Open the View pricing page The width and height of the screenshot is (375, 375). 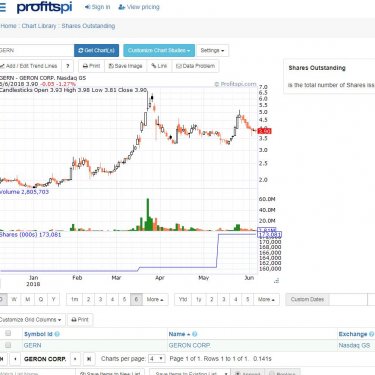[x=139, y=7]
